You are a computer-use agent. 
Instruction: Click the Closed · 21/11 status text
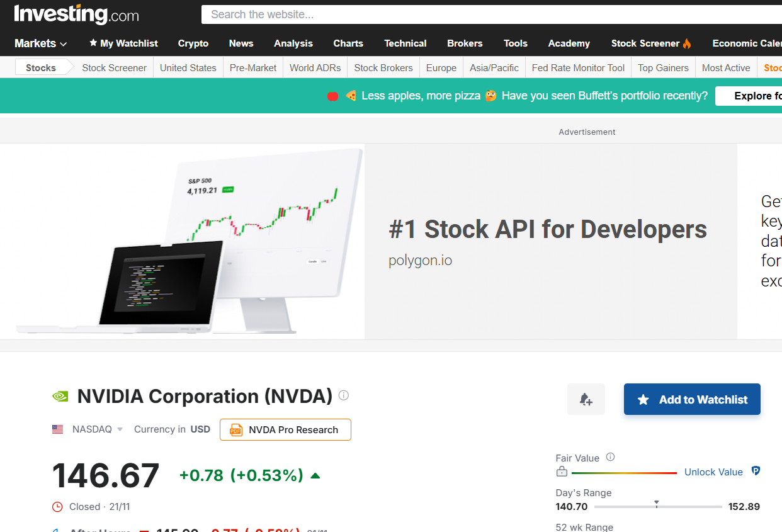coord(99,507)
